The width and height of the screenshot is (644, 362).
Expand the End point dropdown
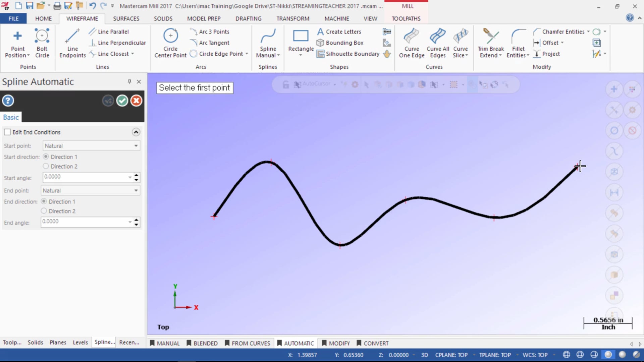(x=136, y=190)
